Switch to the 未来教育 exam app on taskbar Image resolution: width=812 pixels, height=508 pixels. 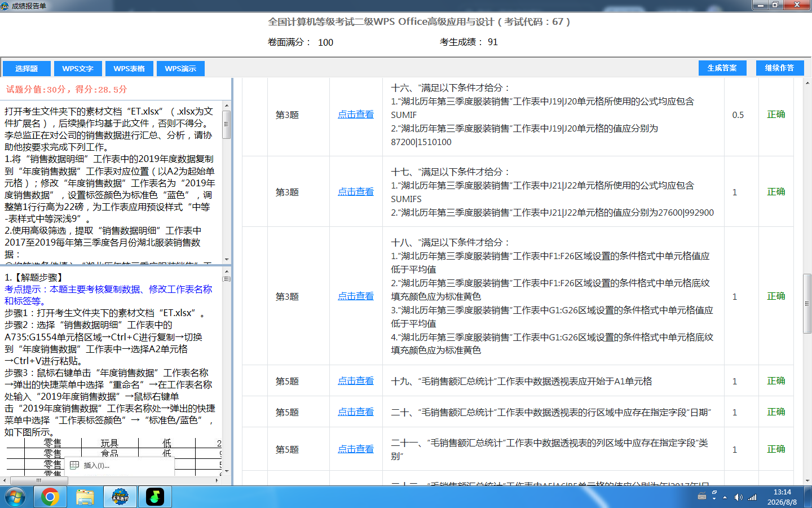tap(120, 497)
